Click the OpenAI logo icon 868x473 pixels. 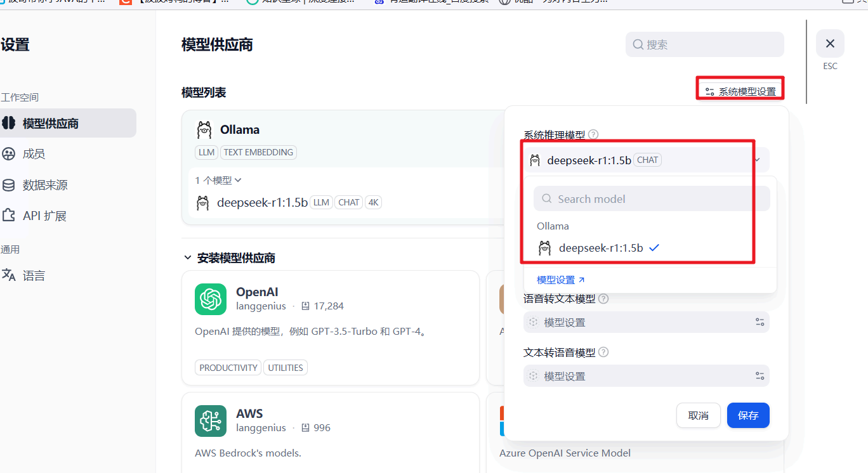tap(211, 299)
